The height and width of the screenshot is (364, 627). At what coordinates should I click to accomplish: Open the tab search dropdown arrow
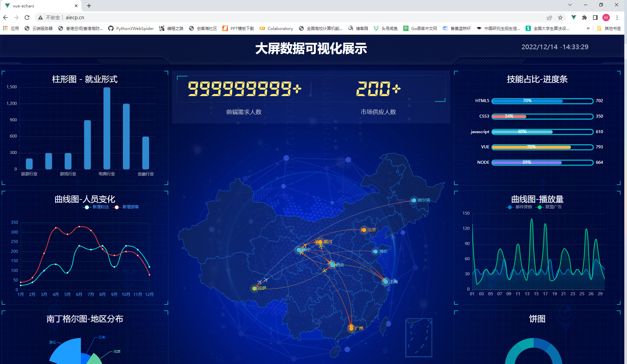click(x=570, y=5)
